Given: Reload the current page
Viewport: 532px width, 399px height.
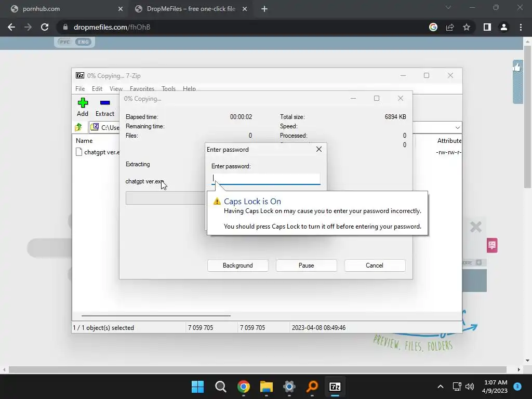Looking at the screenshot, I should pos(45,27).
